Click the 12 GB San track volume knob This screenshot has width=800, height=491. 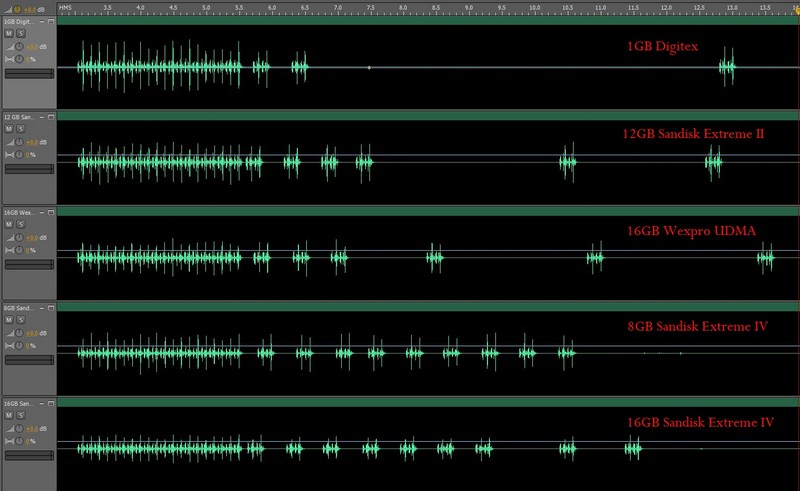click(x=19, y=142)
